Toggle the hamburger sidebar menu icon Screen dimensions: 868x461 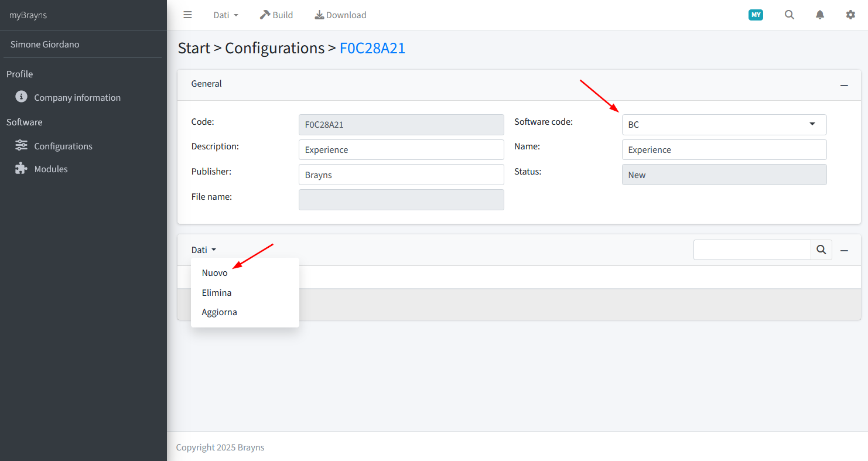[x=187, y=15]
